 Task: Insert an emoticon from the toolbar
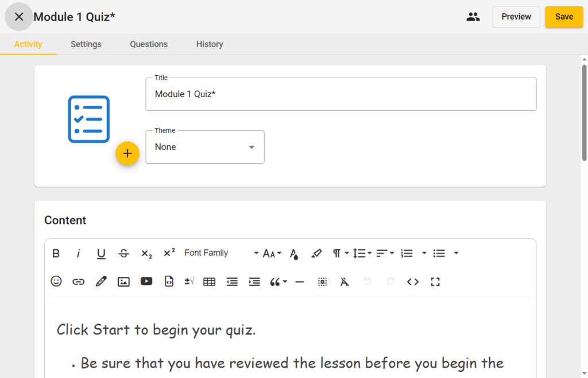coord(56,281)
